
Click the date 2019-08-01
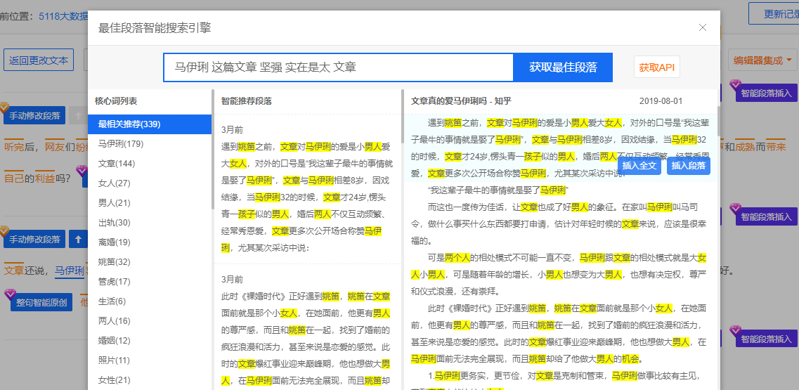click(x=660, y=101)
